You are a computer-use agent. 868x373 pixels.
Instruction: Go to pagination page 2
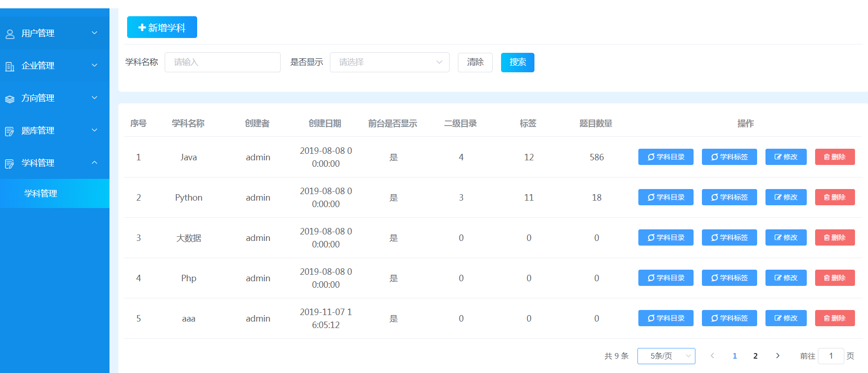pyautogui.click(x=755, y=356)
